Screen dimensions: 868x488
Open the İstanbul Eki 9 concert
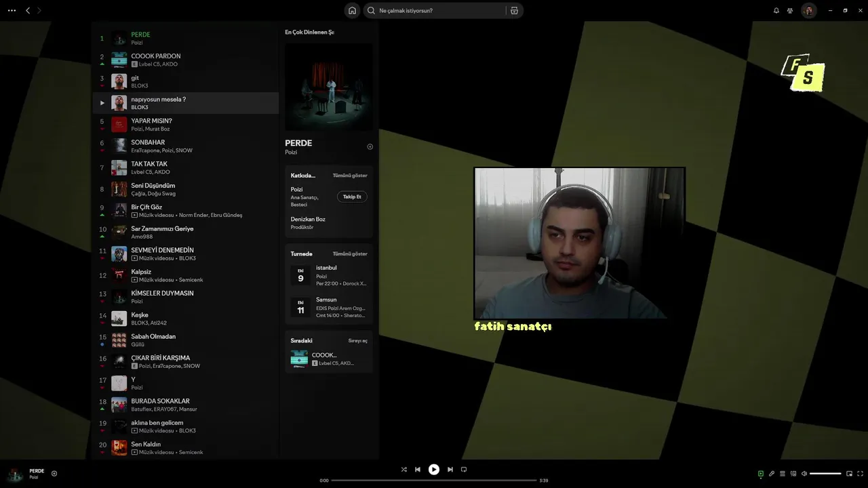(x=329, y=275)
